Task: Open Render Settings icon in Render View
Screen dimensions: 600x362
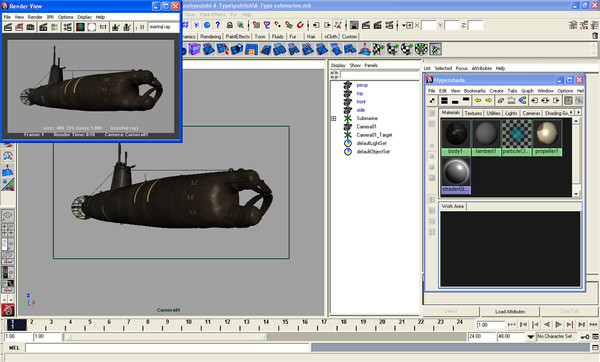Action: (x=68, y=27)
